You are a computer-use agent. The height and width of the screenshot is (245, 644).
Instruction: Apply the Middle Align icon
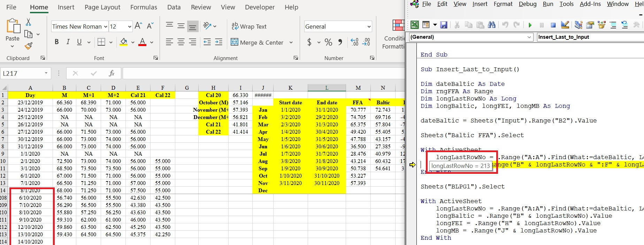(181, 26)
